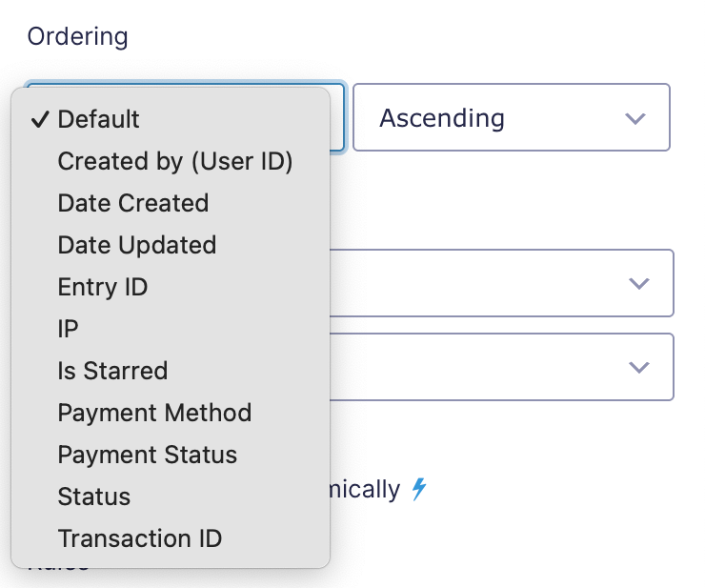Click chevron arrow of the lower empty dropdown
The width and height of the screenshot is (705, 588).
639,368
